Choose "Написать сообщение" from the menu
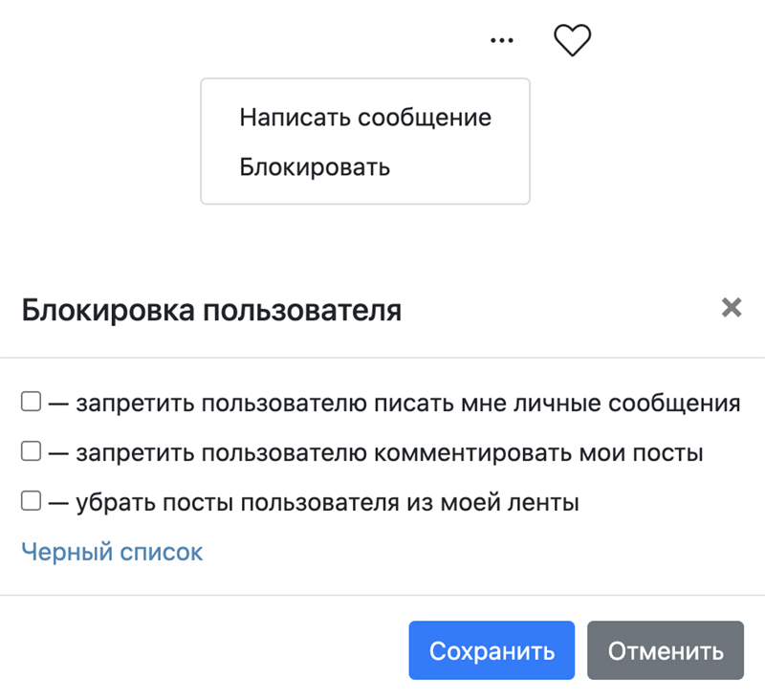The height and width of the screenshot is (700, 765). pos(365,118)
